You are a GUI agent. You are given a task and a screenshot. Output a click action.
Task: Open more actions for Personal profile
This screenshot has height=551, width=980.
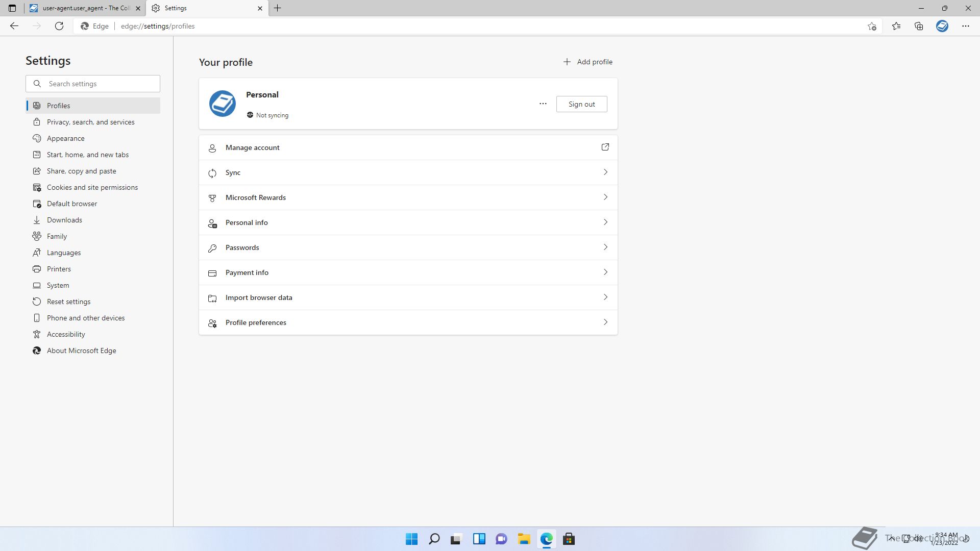[x=543, y=104]
